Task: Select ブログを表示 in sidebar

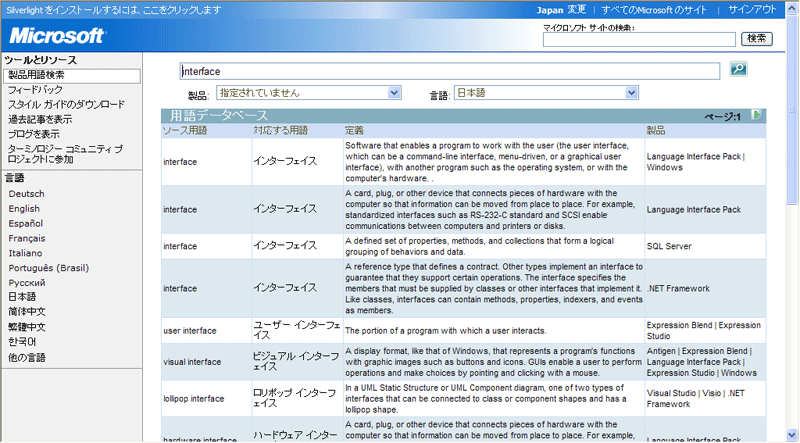Action: [x=34, y=134]
